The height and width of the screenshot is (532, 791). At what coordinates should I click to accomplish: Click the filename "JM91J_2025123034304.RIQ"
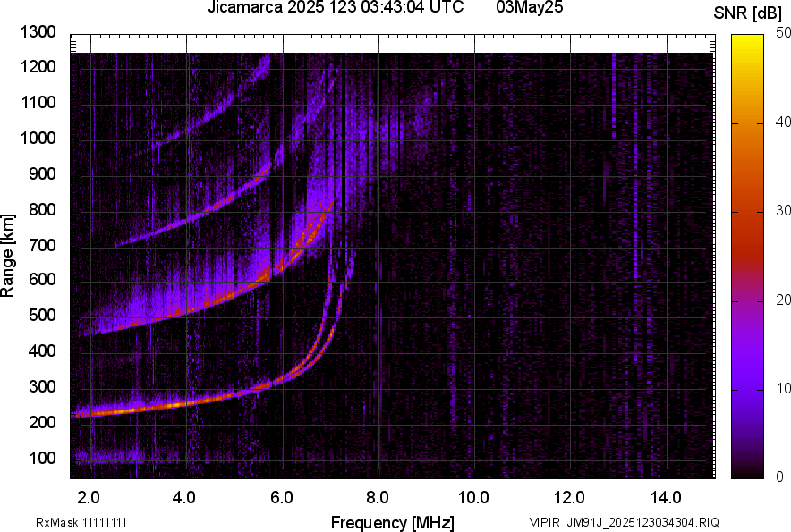click(x=643, y=522)
